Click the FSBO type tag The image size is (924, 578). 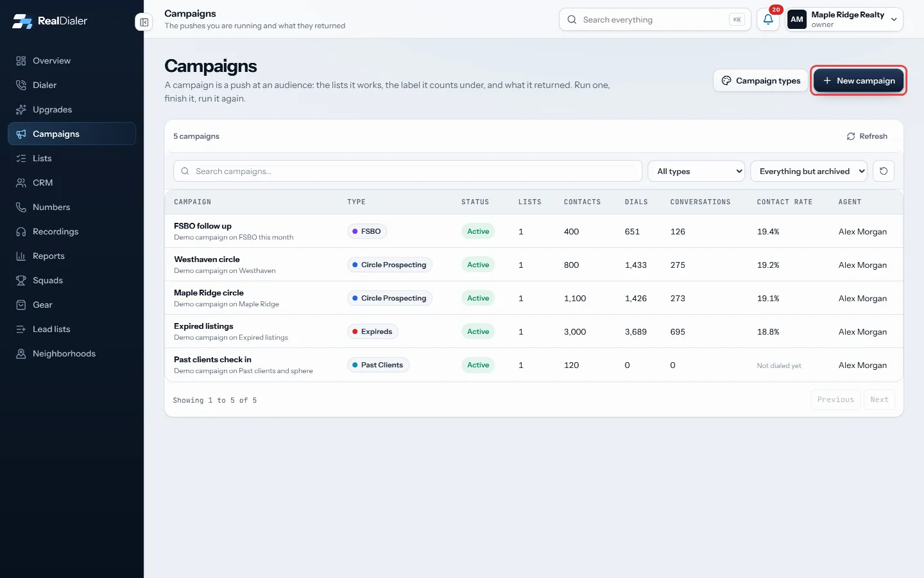pyautogui.click(x=367, y=232)
